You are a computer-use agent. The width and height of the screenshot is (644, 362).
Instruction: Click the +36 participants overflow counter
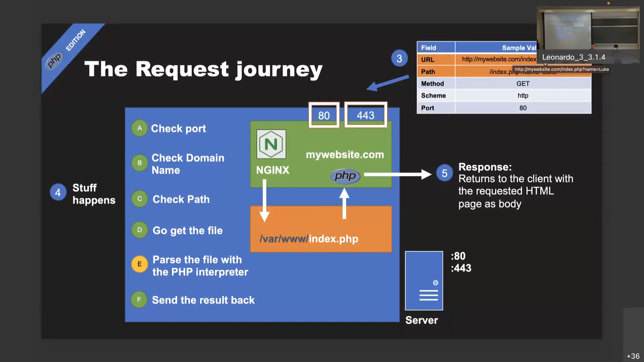coord(633,356)
